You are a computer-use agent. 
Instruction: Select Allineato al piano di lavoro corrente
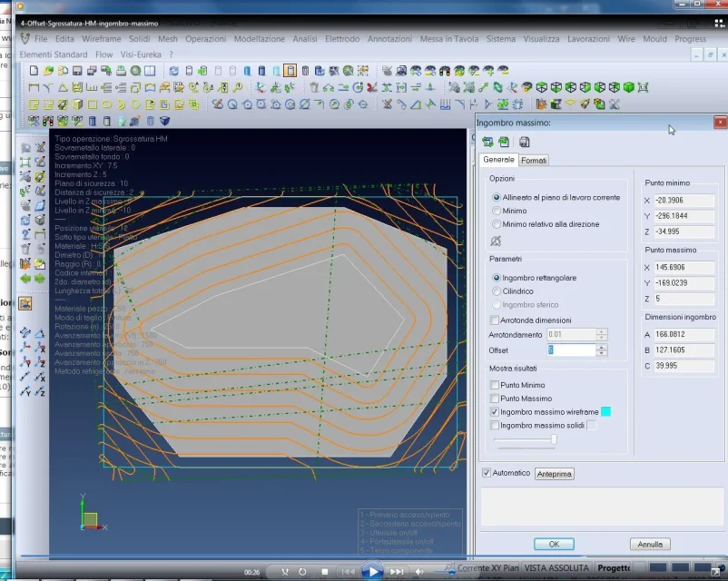497,197
